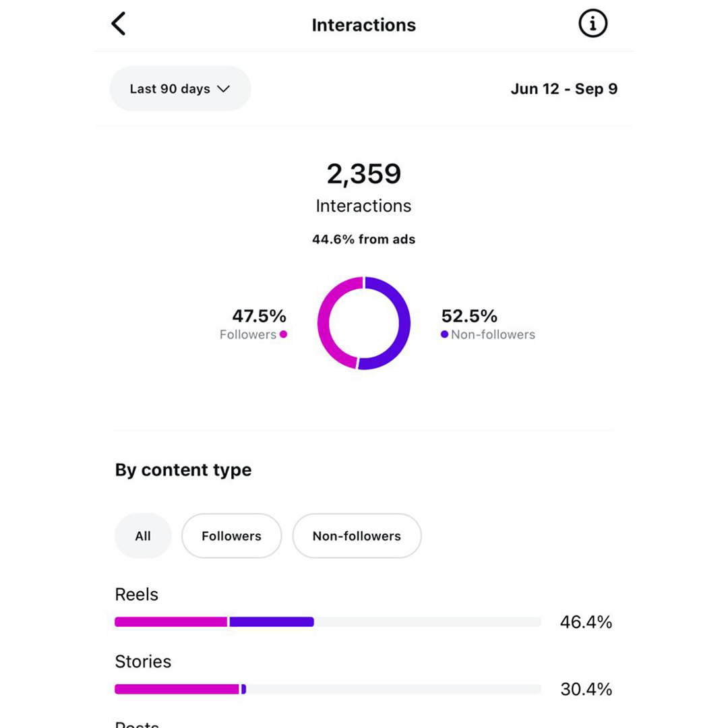728x728 pixels.
Task: Click the Interactions page title
Action: pos(364,25)
